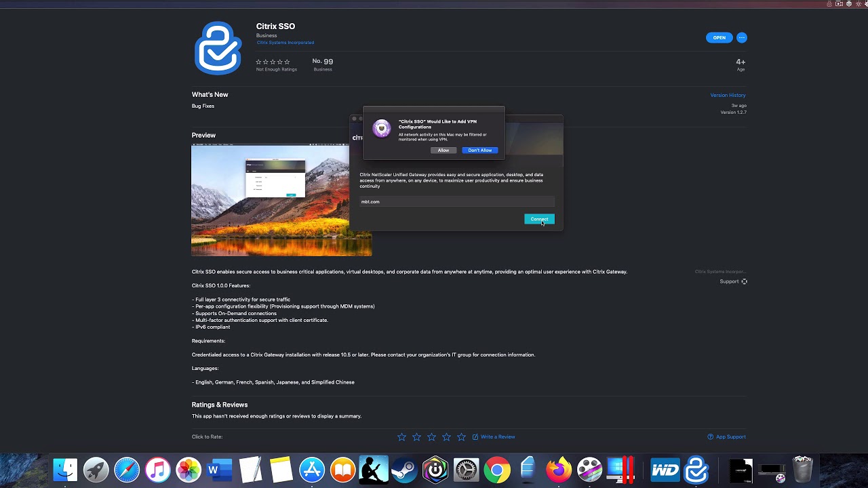
Task: Open Firefox from the dock
Action: coord(559,470)
